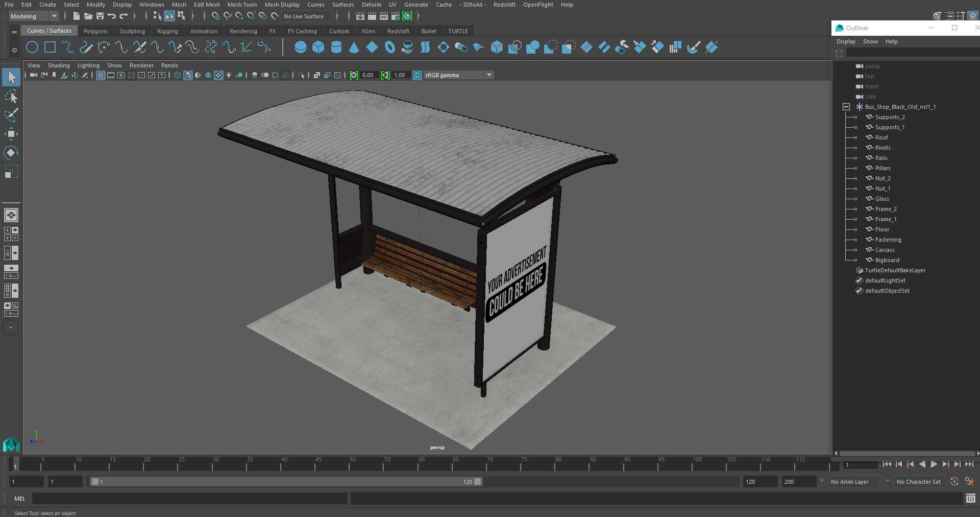Toggle color management sRGB icon
This screenshot has width=980, height=517.
(x=417, y=75)
